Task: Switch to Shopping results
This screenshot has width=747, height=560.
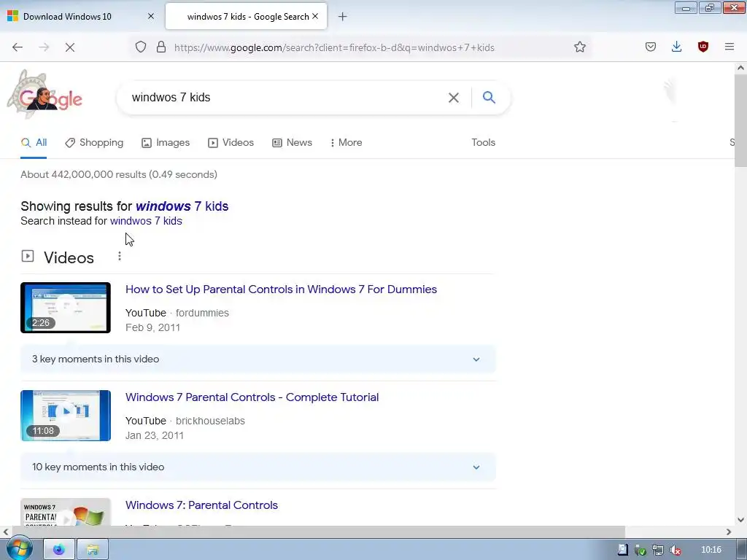Action: tap(94, 142)
